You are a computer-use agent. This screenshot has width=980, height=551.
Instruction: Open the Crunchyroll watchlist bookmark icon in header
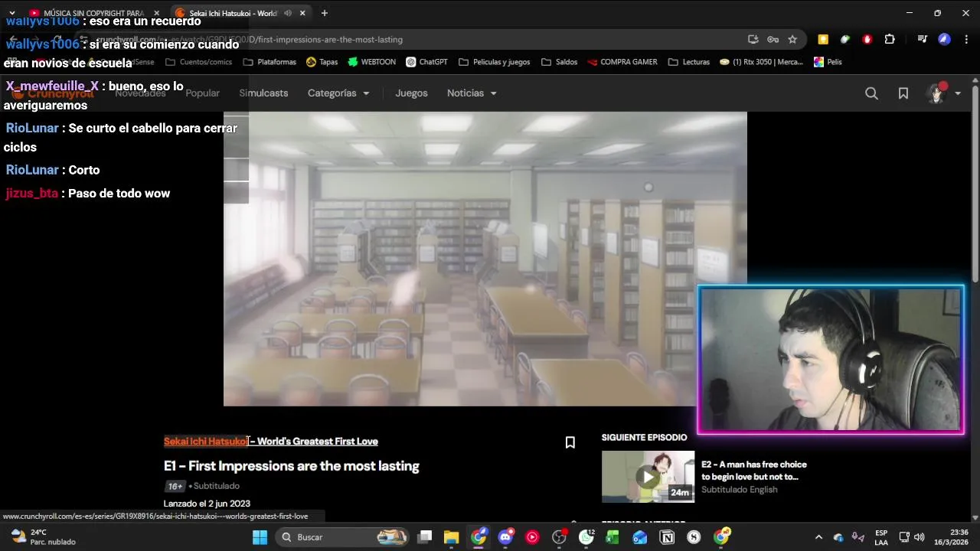coord(903,93)
